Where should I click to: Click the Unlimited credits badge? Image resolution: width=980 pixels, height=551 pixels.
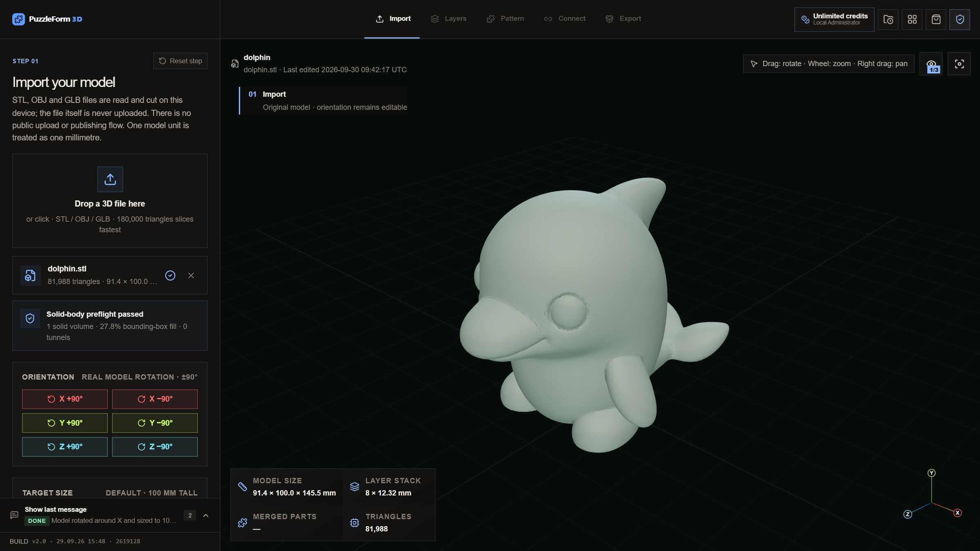pos(834,19)
